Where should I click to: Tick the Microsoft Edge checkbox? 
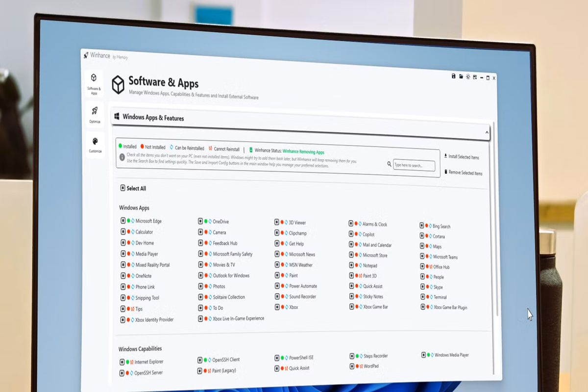coord(123,220)
